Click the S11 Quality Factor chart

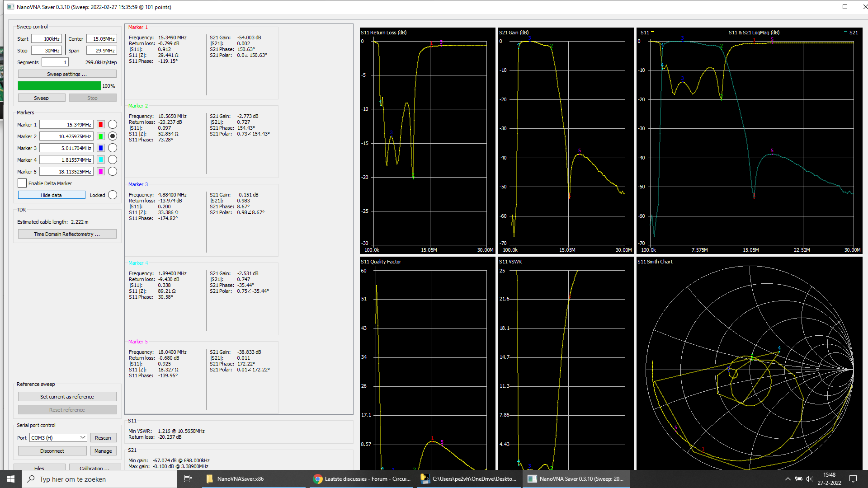pos(427,364)
